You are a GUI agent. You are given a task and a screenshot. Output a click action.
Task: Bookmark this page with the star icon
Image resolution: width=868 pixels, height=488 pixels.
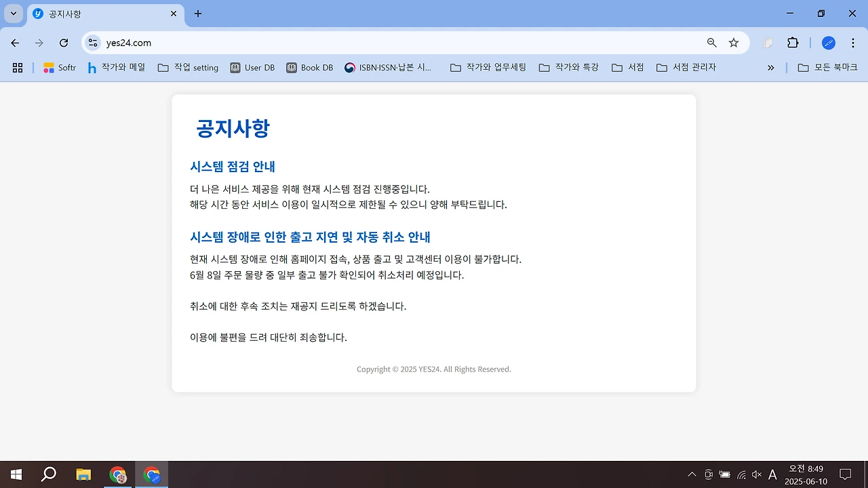[734, 43]
